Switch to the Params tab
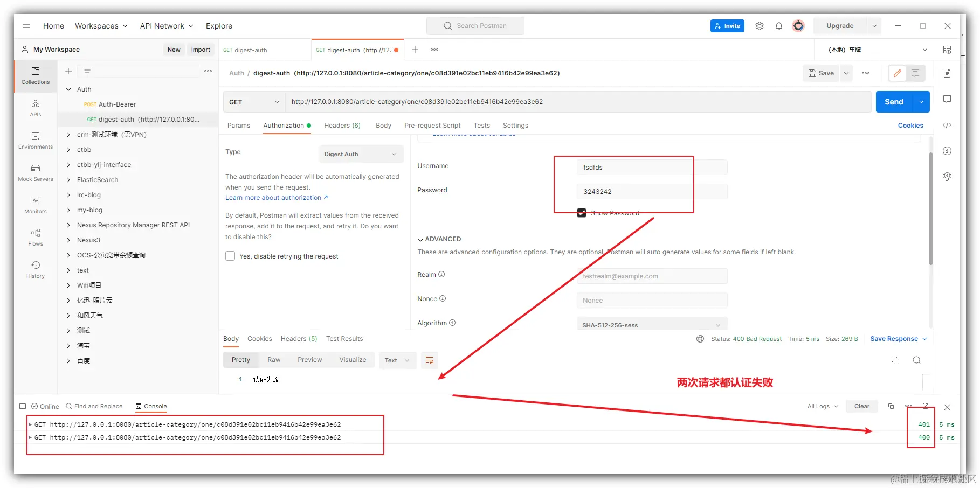Viewport: 980px width, 488px height. tap(239, 126)
